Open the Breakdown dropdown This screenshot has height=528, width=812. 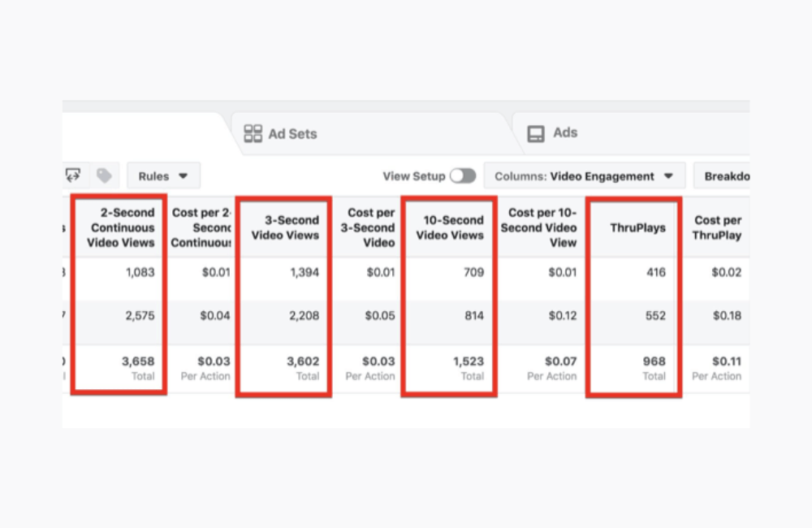tap(725, 176)
